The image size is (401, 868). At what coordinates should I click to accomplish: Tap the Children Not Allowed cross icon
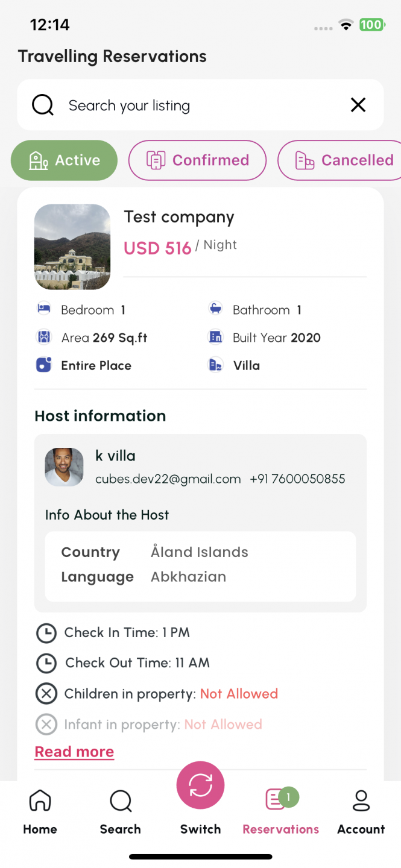click(46, 694)
